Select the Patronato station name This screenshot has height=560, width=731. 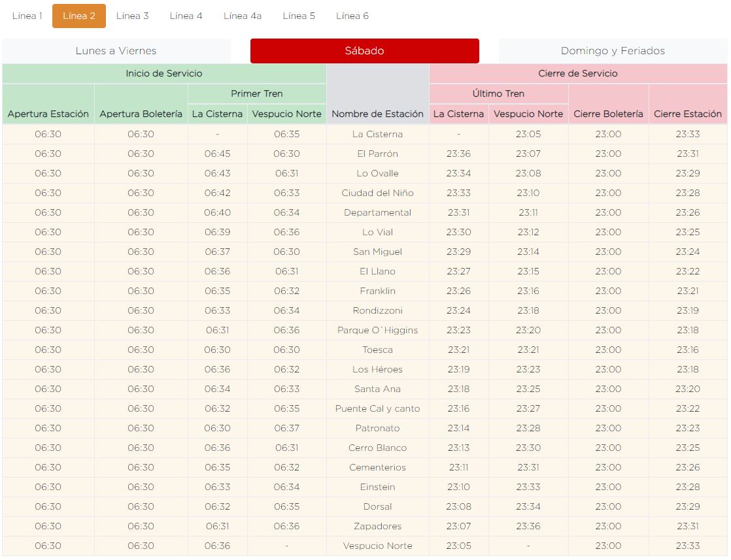coord(378,428)
